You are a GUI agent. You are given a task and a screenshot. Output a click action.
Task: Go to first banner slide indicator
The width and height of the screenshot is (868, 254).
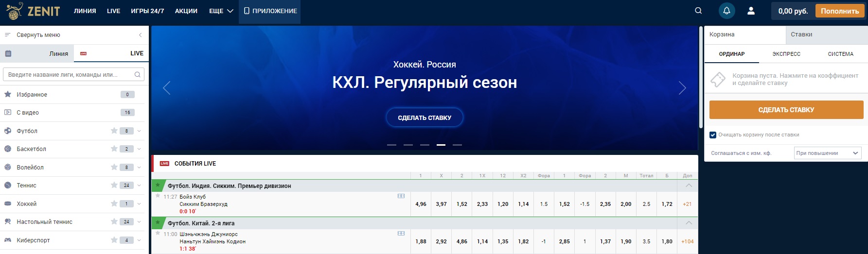pyautogui.click(x=391, y=145)
